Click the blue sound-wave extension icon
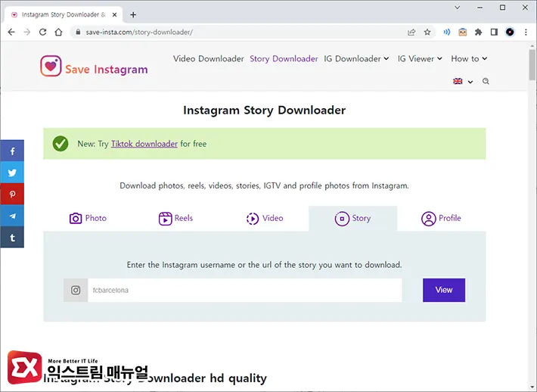 point(446,33)
